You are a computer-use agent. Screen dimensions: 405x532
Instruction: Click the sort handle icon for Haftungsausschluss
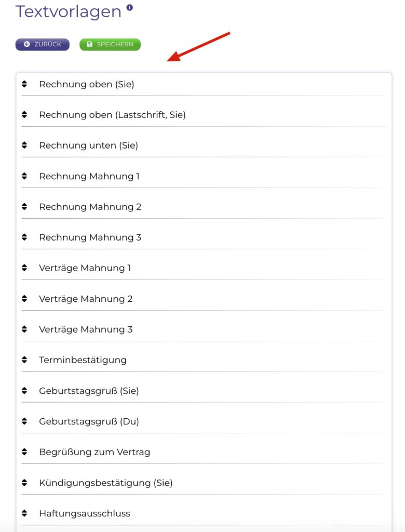click(24, 513)
